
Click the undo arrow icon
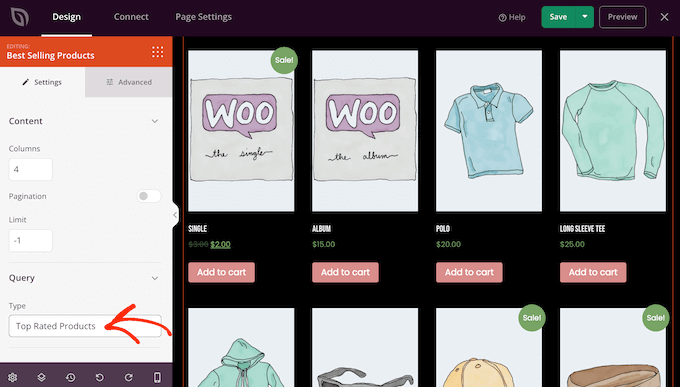100,377
